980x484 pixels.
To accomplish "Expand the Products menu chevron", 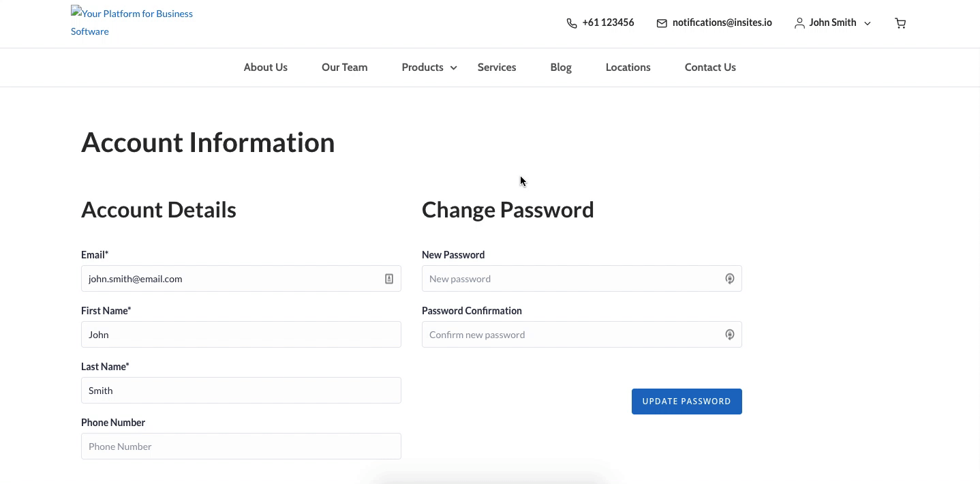I will pyautogui.click(x=454, y=67).
